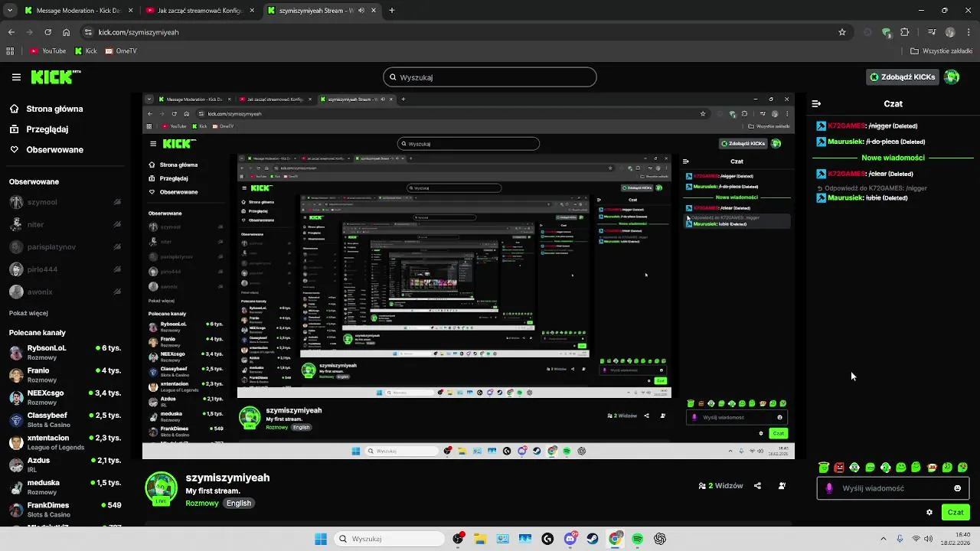Open followed channel awonix
980x551 pixels.
[64, 292]
